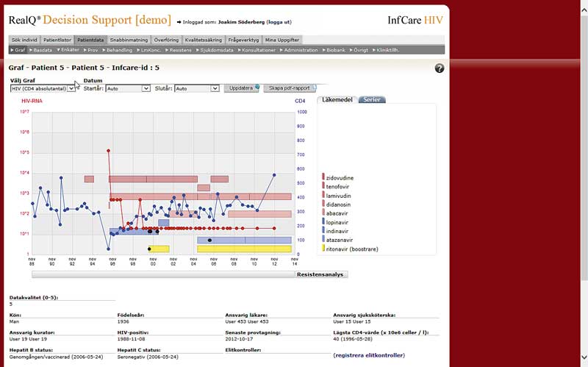
Task: Click the refresh icon on Uppdatera button
Action: click(257, 88)
